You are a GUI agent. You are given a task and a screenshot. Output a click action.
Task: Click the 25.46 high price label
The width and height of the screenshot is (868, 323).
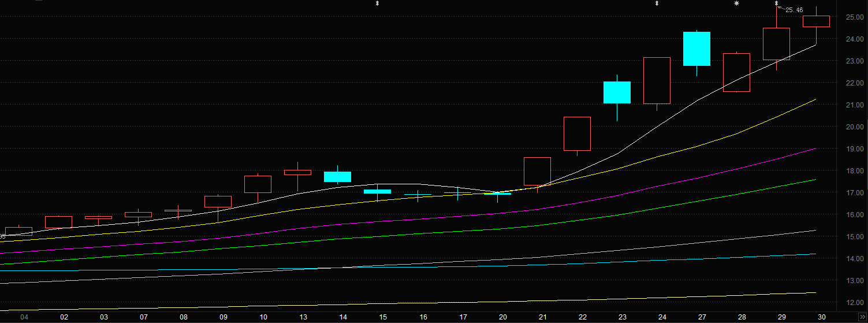794,10
